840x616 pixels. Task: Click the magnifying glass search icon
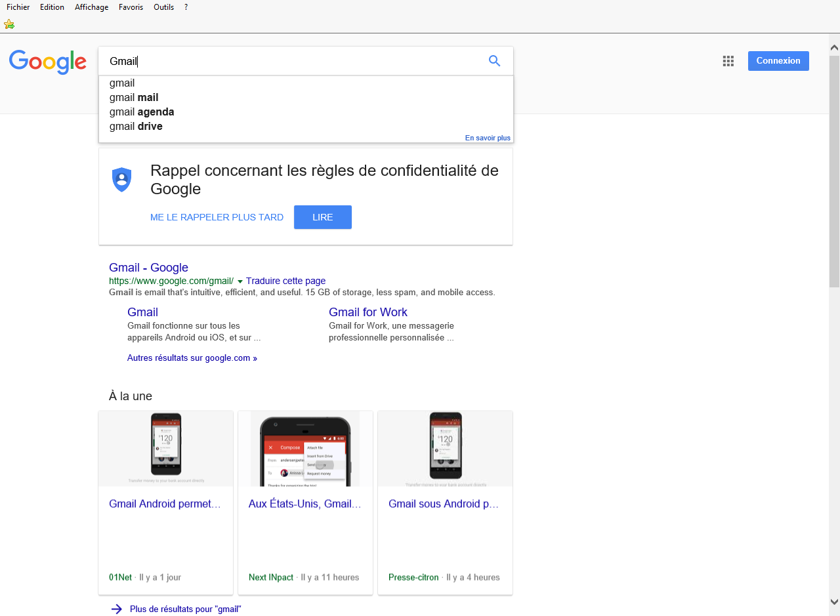[495, 61]
